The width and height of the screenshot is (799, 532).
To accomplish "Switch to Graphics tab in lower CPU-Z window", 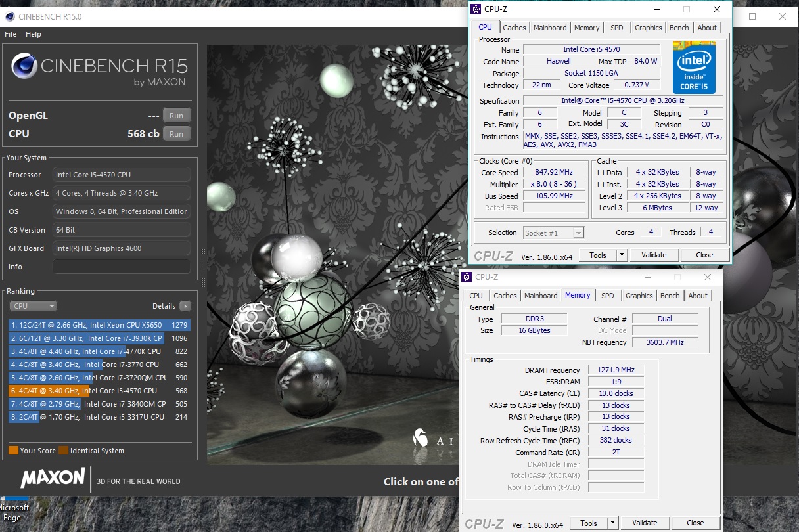I will [x=639, y=296].
